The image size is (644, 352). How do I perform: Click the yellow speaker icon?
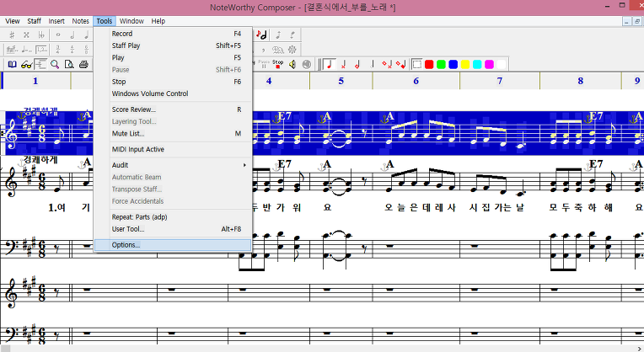[x=292, y=64]
